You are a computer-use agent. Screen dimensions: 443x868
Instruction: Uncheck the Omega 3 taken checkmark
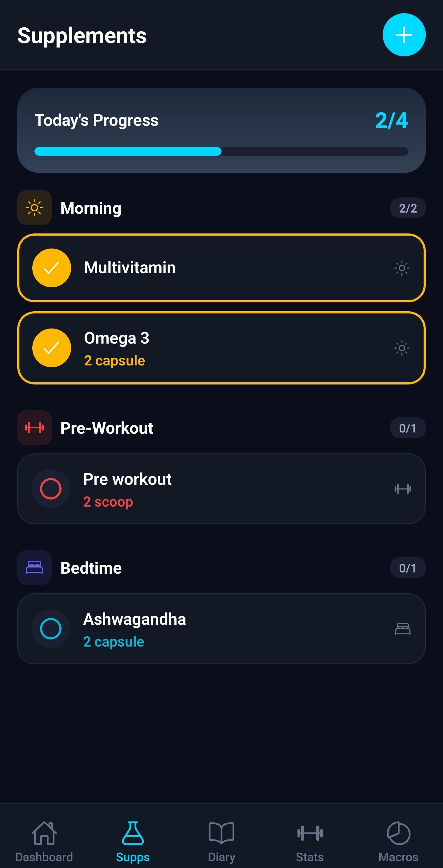click(x=52, y=348)
